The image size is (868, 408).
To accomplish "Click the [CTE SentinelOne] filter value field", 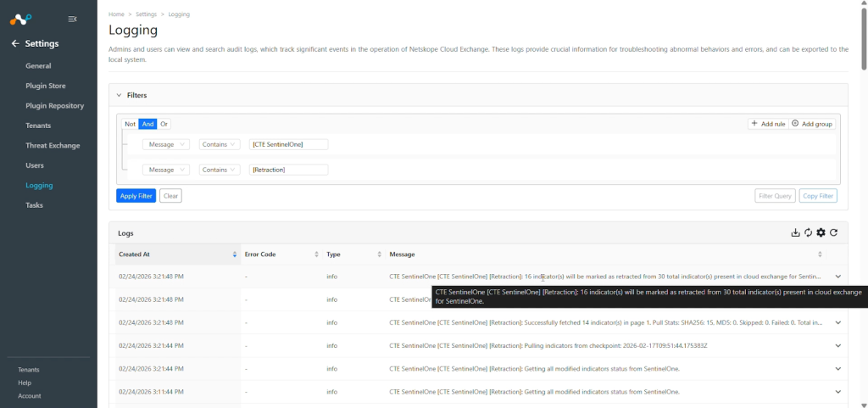I will pyautogui.click(x=288, y=144).
